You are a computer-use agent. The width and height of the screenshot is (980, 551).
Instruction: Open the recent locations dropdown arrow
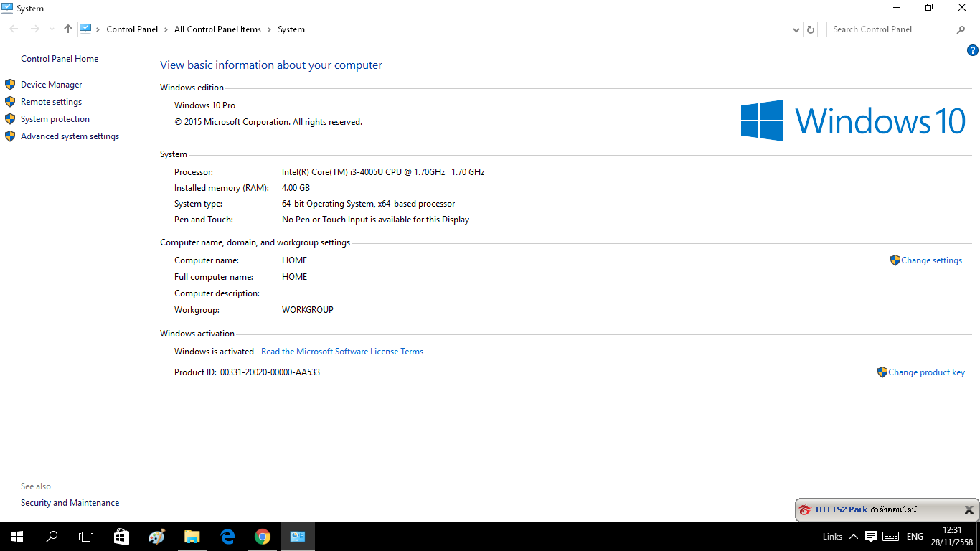point(52,29)
